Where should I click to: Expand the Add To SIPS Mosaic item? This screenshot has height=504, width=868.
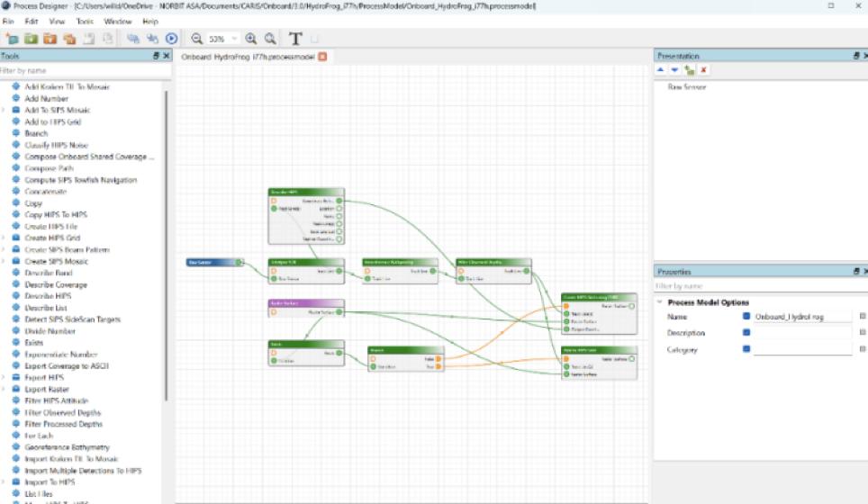click(4, 110)
